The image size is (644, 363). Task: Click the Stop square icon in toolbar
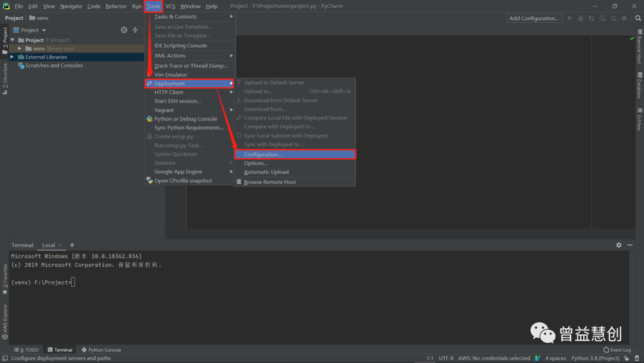pos(624,18)
